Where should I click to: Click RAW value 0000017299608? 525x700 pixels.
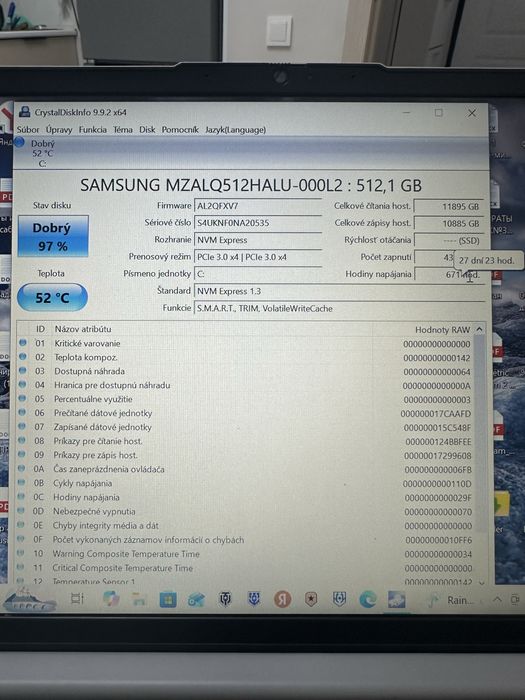438,456
